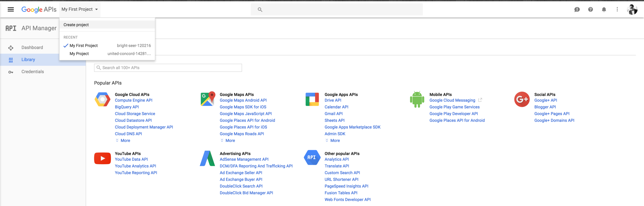Click the Credentials key icon
The image size is (644, 206).
coord(11,72)
